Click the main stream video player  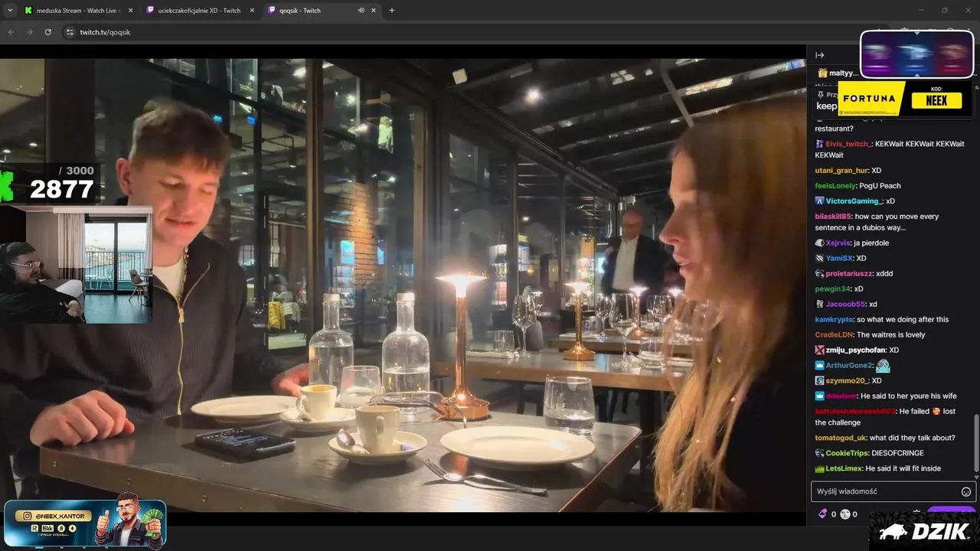tap(403, 285)
